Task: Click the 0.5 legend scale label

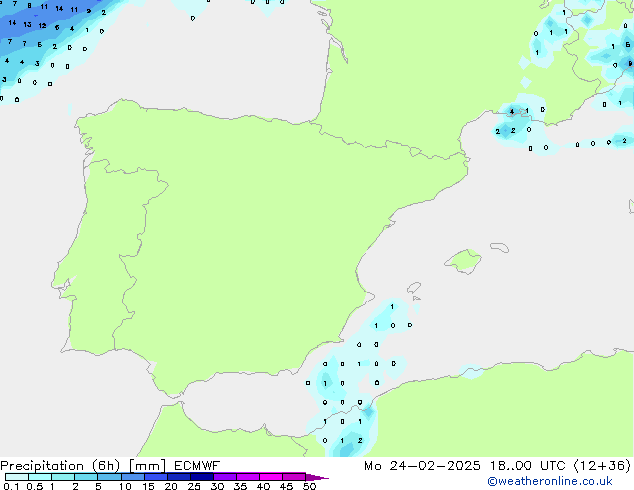Action: 34,486
